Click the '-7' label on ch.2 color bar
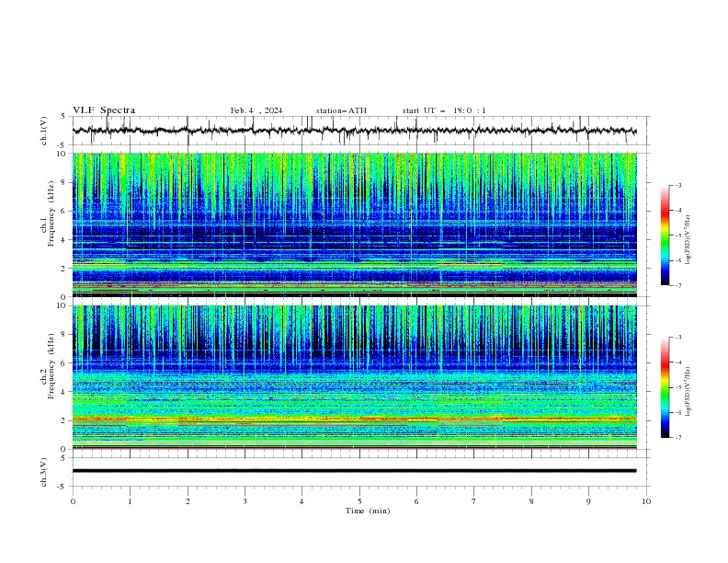This screenshot has width=728, height=563. click(678, 438)
